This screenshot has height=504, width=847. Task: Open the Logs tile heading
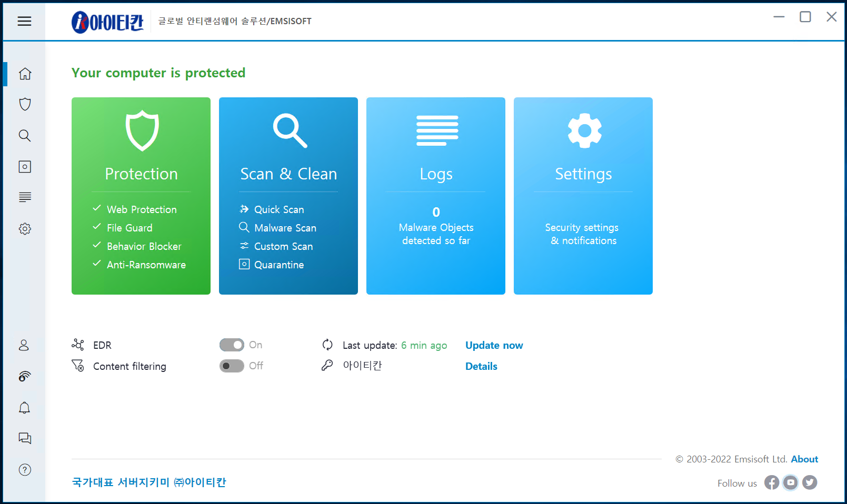click(436, 174)
